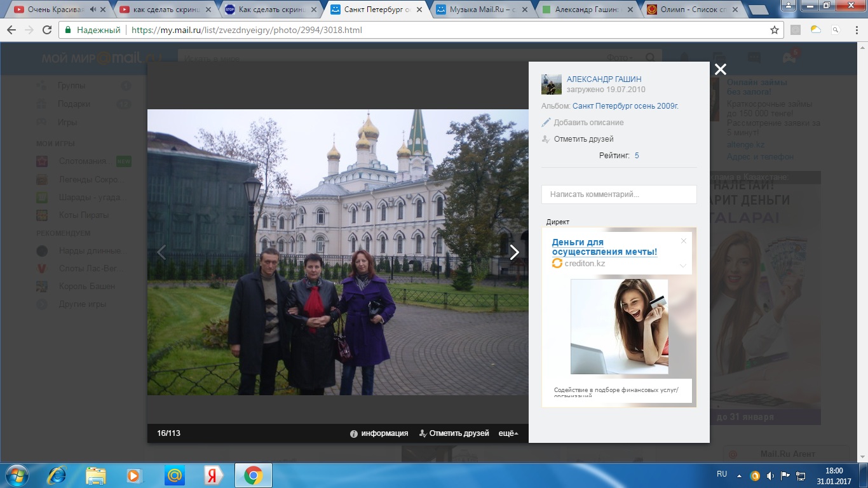868x488 pixels.
Task: Click Отметить друзей in the photo's bottom bar
Action: (459, 433)
